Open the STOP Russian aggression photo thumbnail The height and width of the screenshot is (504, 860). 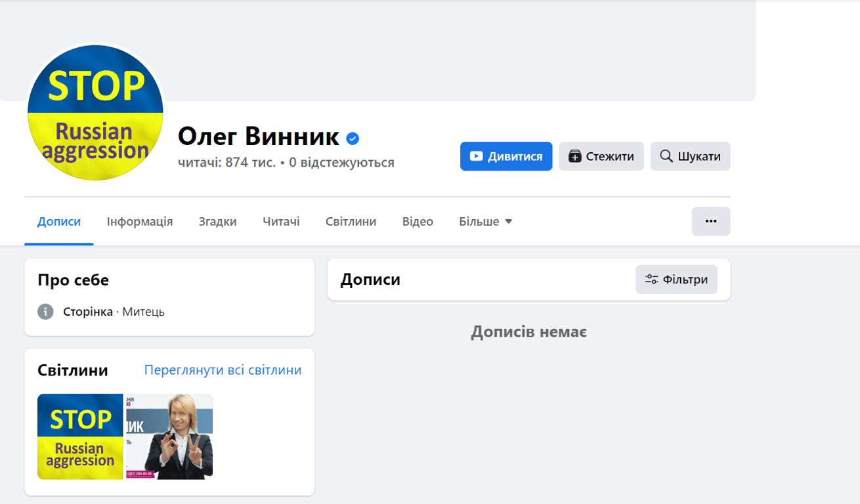click(x=80, y=436)
